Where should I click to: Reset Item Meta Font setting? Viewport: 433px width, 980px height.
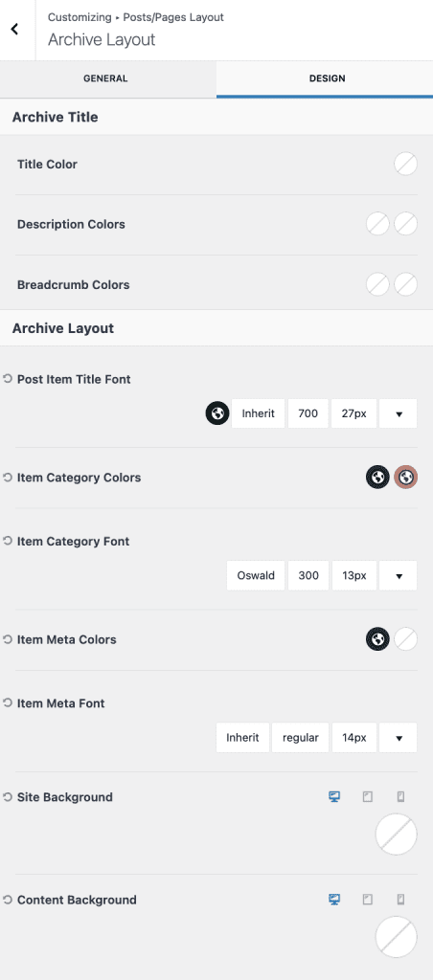click(8, 703)
